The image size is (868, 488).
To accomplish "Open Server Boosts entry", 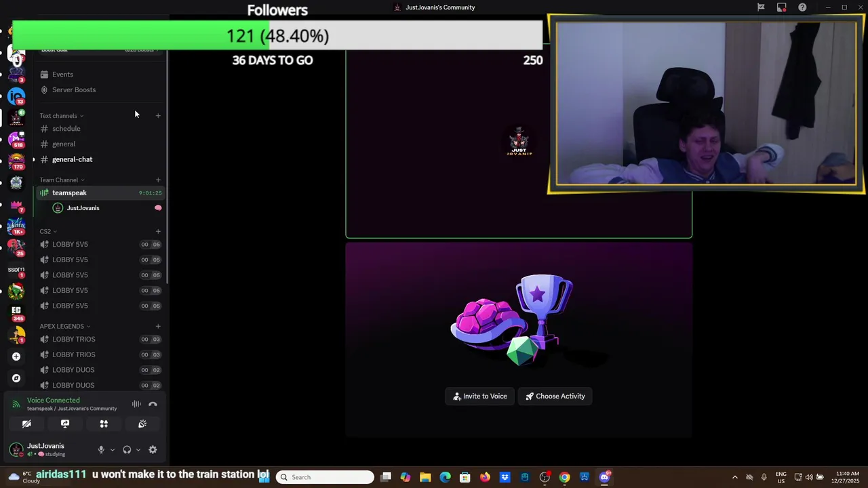I will 74,89.
